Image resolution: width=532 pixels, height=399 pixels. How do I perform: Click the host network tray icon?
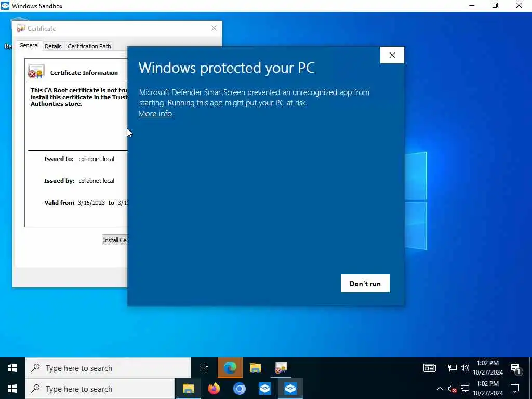465,389
